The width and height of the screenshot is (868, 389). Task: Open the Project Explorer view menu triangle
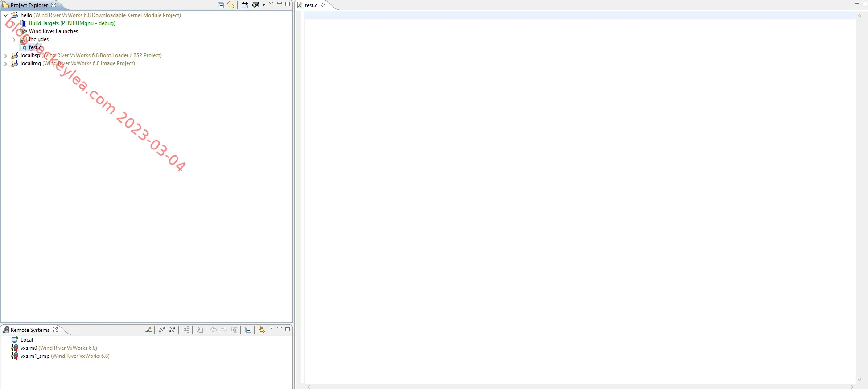[x=271, y=4]
